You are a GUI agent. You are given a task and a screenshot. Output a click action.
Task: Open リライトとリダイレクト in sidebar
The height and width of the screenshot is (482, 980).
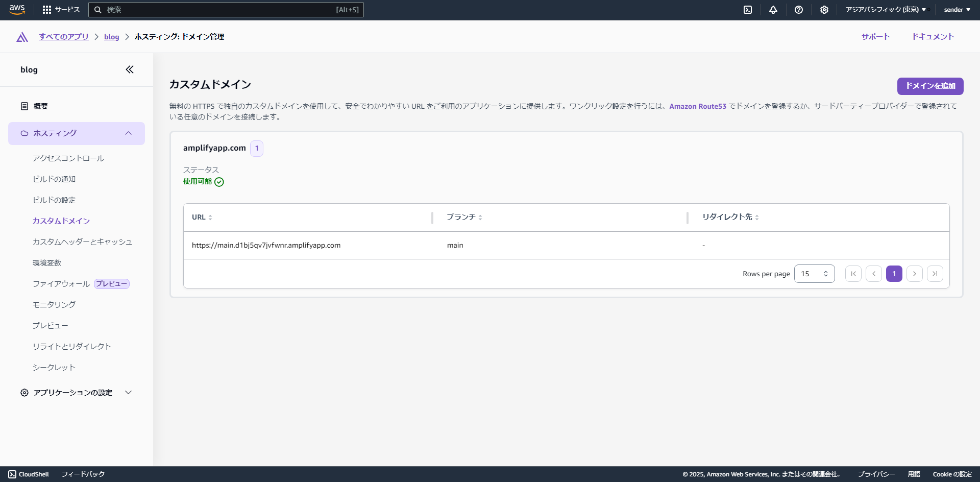coord(72,347)
